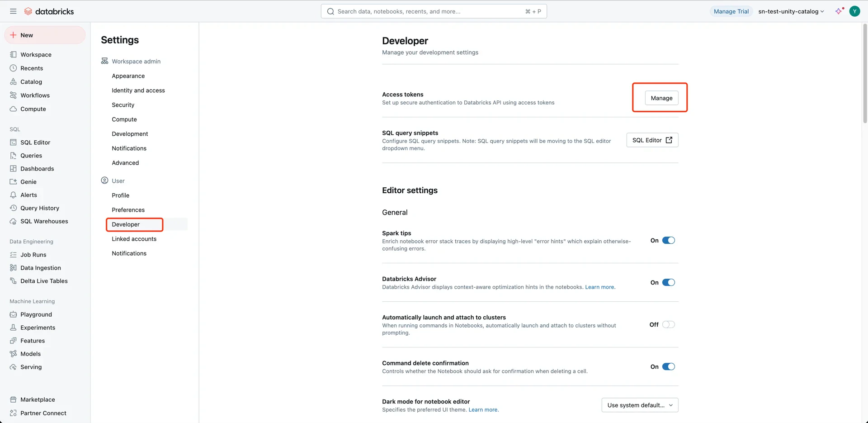Click the page vertical scrollbar
868x423 pixels.
865,73
